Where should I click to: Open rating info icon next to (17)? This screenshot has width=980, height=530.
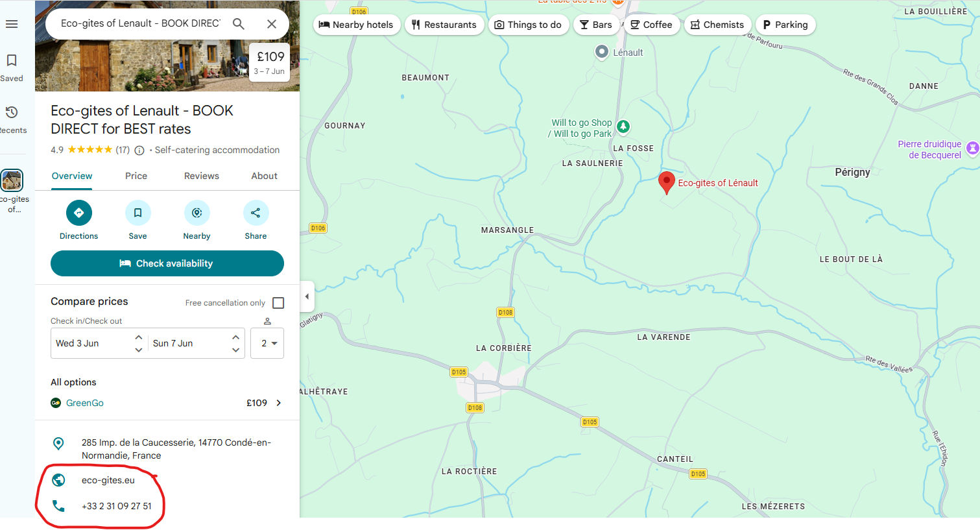click(139, 151)
